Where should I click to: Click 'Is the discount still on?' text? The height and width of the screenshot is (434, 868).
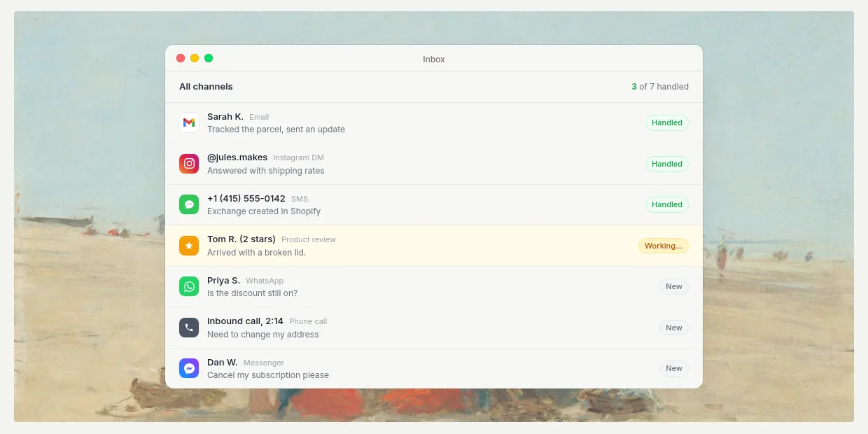coord(252,293)
